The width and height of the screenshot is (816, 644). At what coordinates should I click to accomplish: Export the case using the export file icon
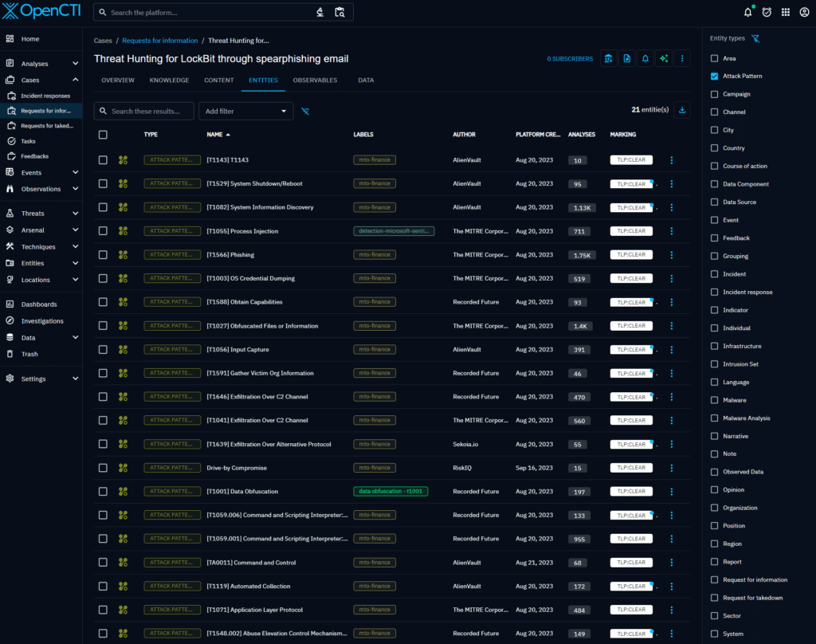[626, 58]
